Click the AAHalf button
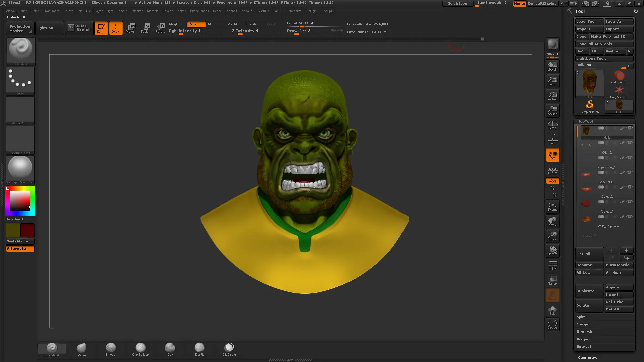Screen dimensions: 644x362 click(552, 110)
